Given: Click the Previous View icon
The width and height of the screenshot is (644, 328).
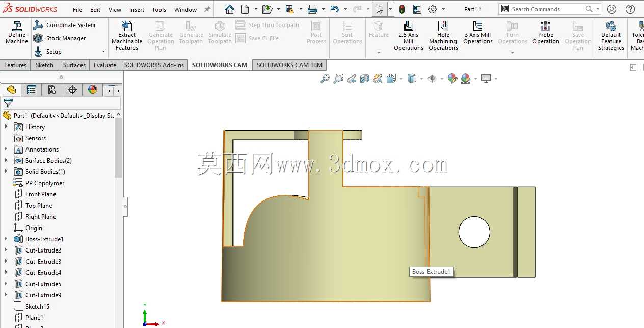Looking at the screenshot, I should pos(351,79).
